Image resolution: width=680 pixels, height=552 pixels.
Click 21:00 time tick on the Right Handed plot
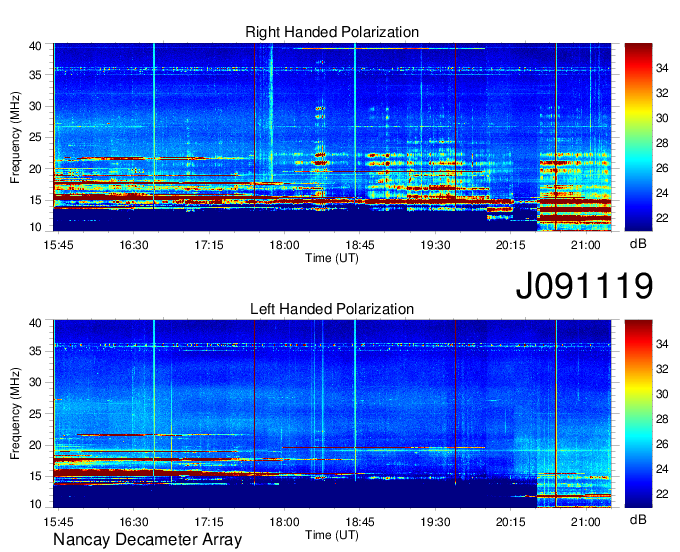pos(586,245)
